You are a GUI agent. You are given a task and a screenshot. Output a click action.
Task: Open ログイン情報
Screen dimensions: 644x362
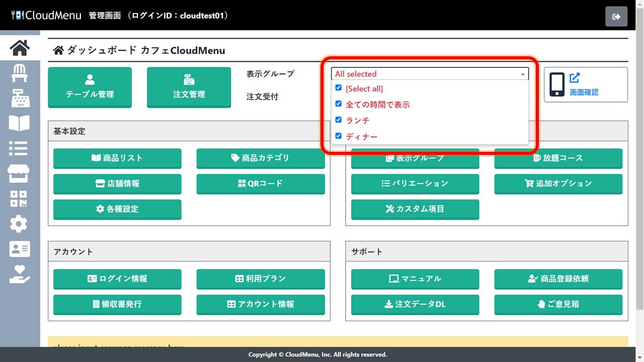[117, 279]
